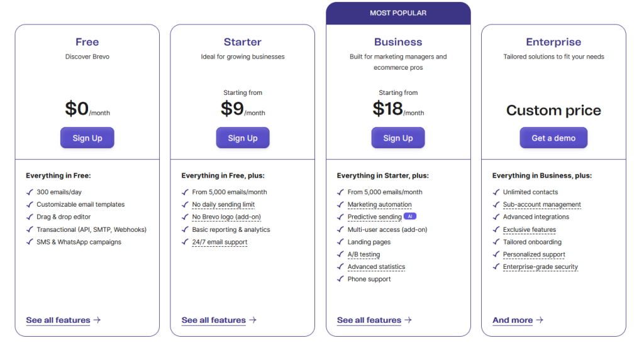Sign up for the Free plan
Viewport: 644px width, 348px height.
87,138
